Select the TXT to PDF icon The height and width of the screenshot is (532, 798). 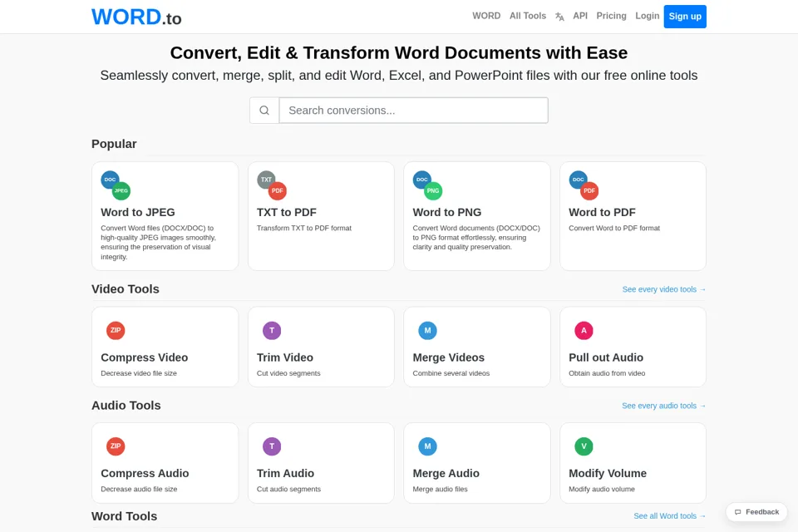click(x=272, y=185)
